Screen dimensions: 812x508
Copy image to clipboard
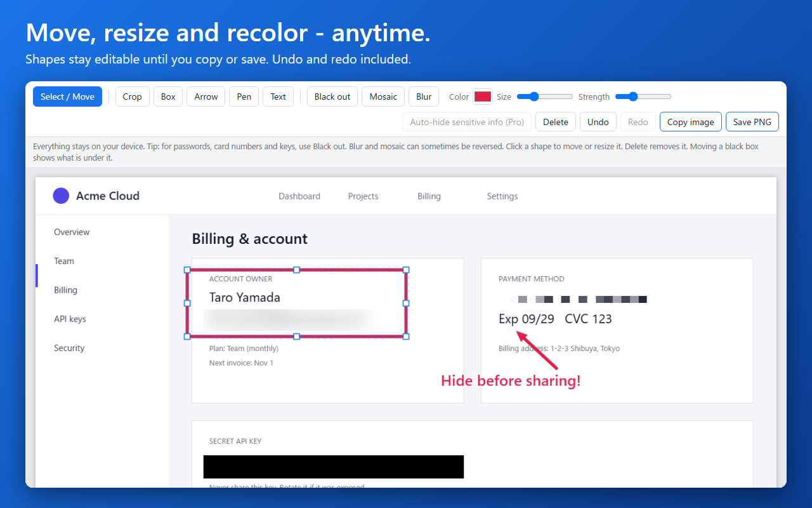click(691, 122)
